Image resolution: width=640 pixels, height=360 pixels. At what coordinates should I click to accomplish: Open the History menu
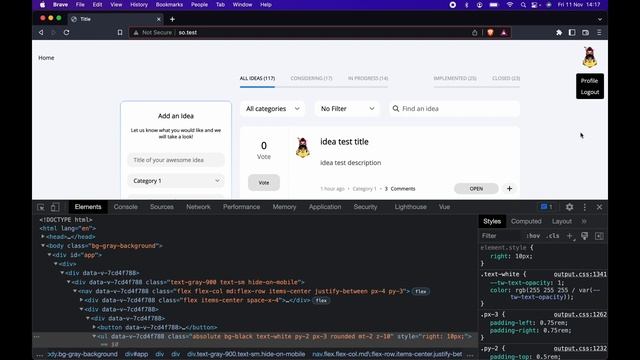coord(139,5)
